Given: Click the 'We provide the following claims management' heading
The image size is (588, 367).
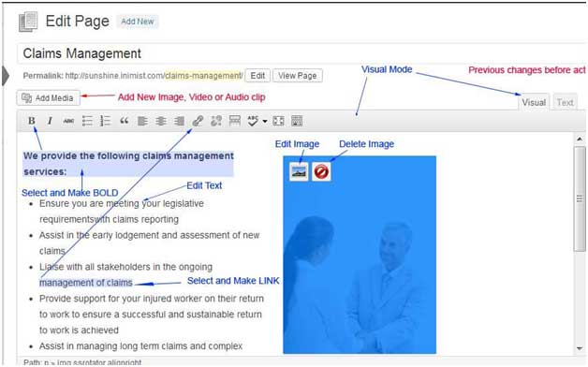Looking at the screenshot, I should pos(128,156).
